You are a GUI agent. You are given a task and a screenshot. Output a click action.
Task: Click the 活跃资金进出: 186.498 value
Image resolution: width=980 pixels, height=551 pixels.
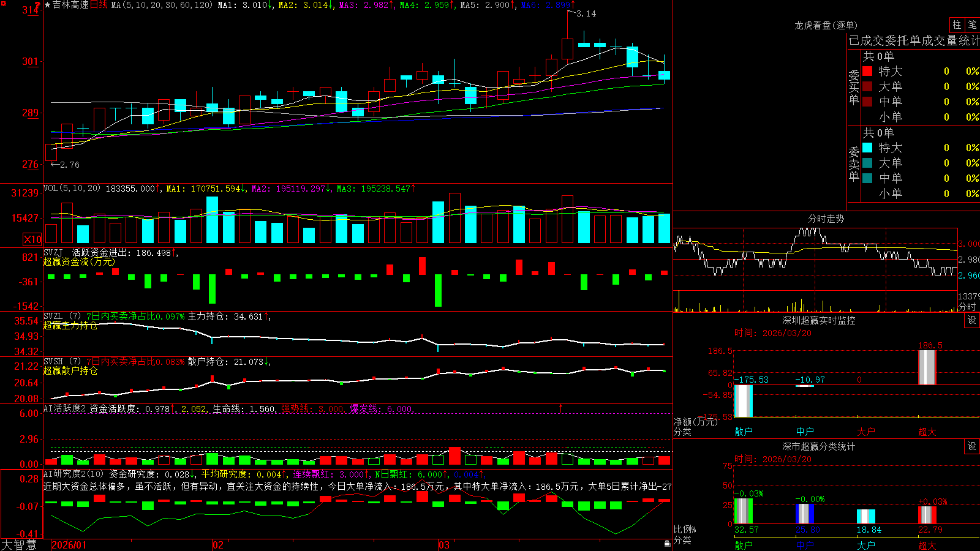pyautogui.click(x=121, y=252)
